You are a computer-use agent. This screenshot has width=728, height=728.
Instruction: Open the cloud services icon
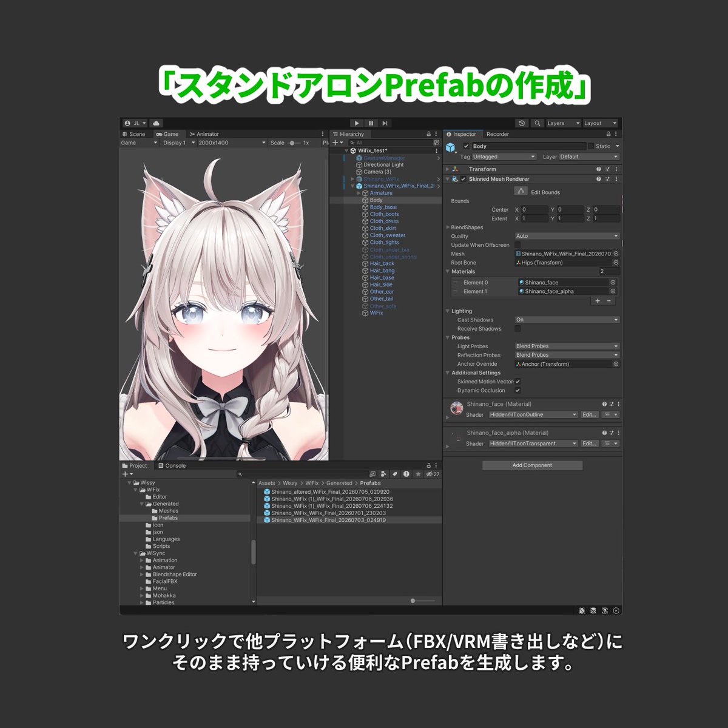click(157, 123)
